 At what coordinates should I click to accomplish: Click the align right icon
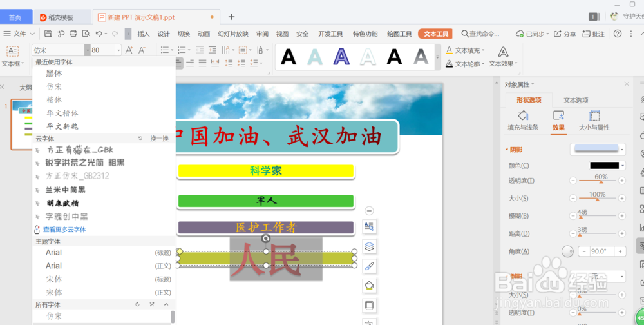click(x=190, y=63)
